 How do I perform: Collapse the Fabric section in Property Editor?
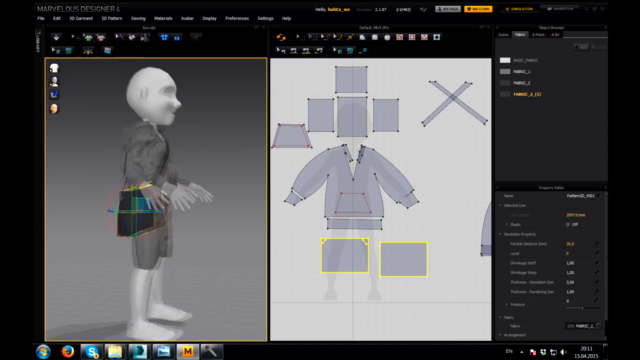tap(500, 317)
